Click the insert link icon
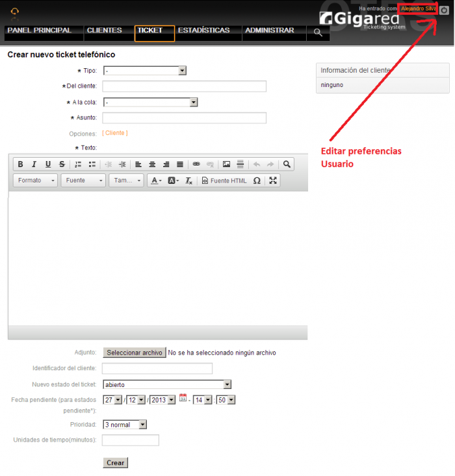 click(x=196, y=164)
